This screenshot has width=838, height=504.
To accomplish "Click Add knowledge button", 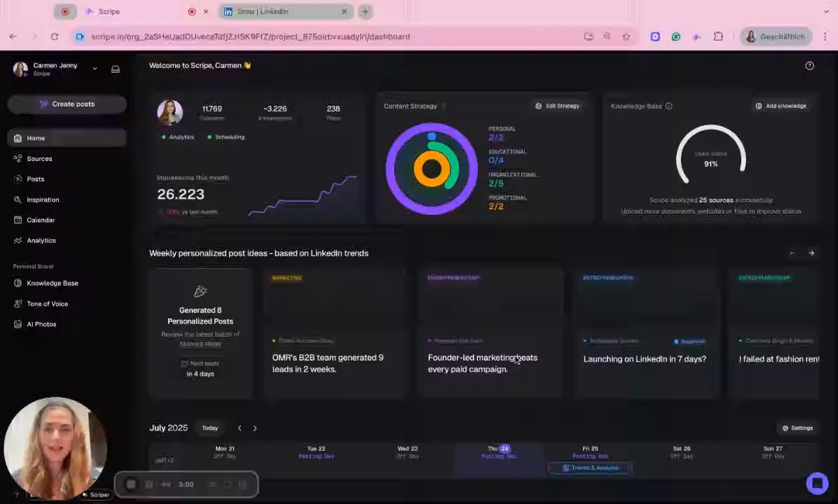I will click(781, 106).
